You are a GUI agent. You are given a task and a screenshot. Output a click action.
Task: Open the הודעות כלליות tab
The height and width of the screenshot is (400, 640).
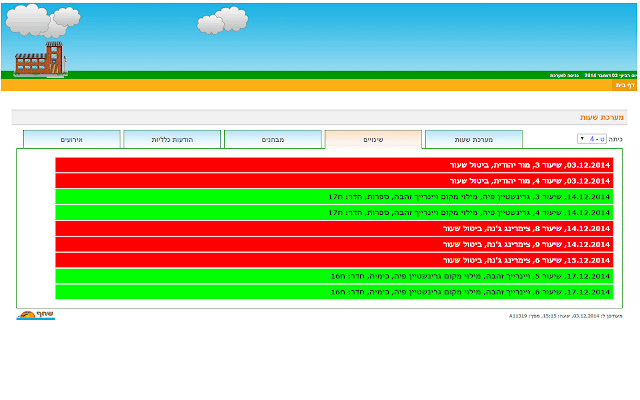(172, 140)
